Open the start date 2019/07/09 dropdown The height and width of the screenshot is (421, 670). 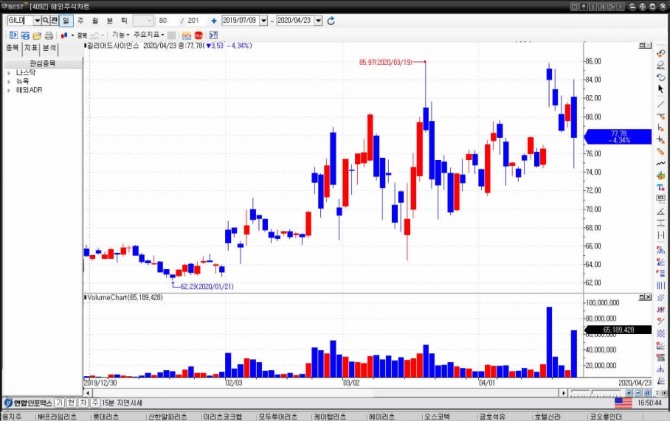point(264,21)
